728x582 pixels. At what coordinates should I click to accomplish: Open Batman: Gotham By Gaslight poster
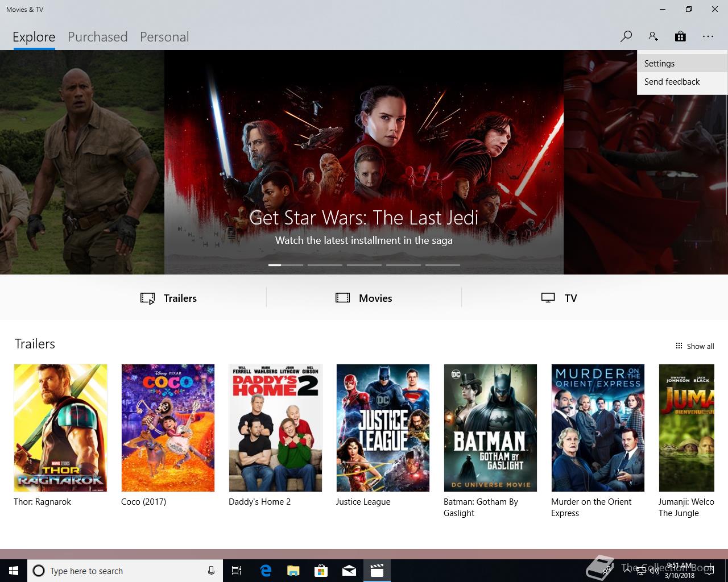490,428
